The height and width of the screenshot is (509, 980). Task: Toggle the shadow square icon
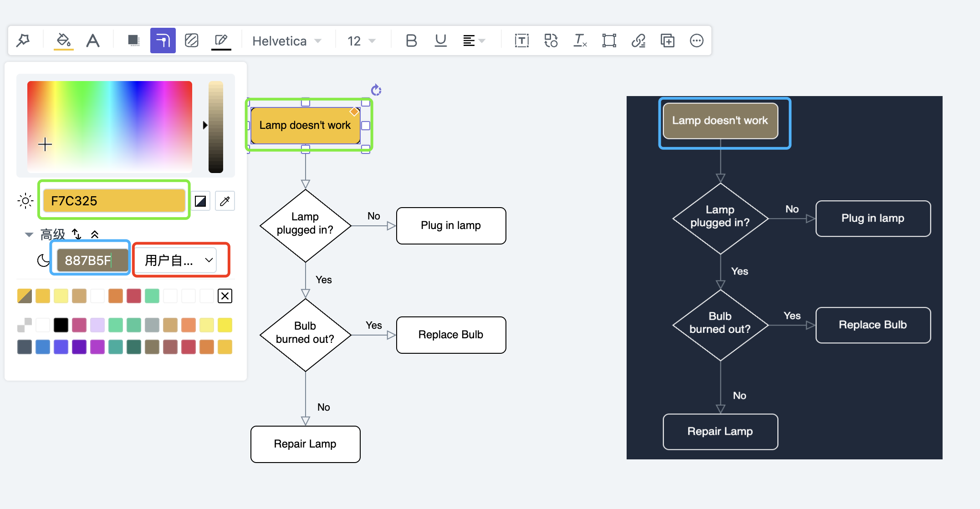click(133, 41)
